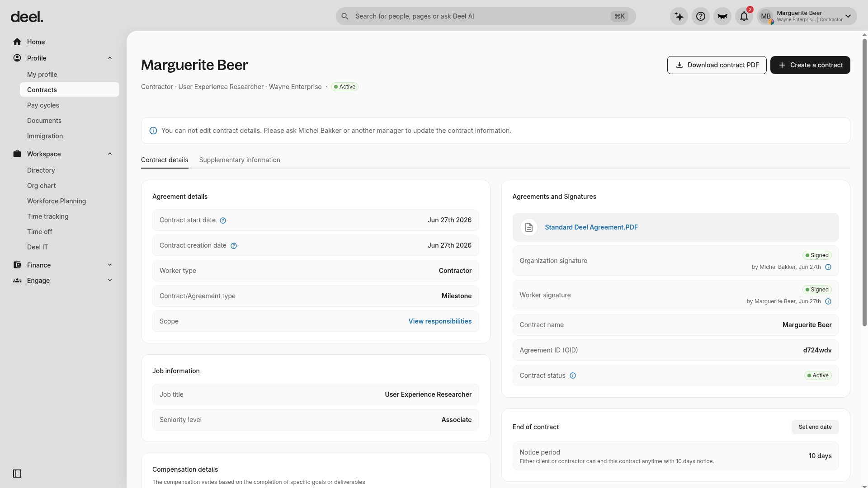Click the Contract status info icon

click(x=573, y=375)
